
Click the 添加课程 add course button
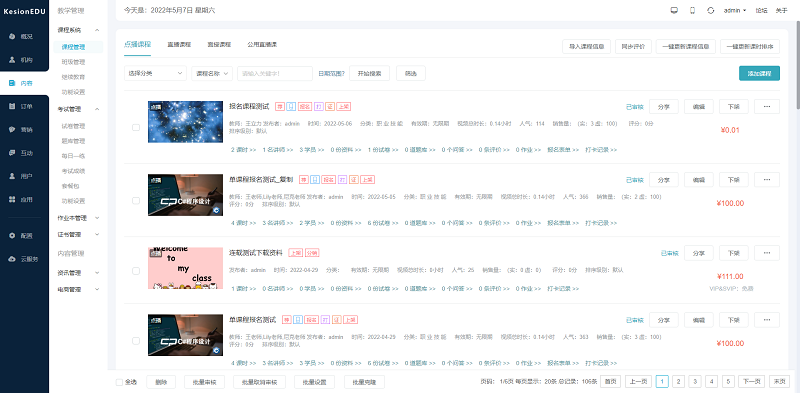pyautogui.click(x=759, y=73)
